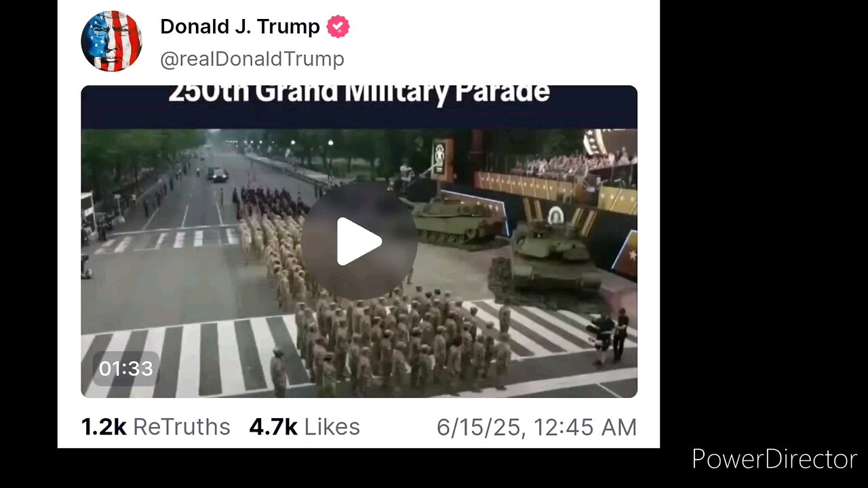Click the PowerDirector watermark
The image size is (868, 488).
[x=774, y=460]
